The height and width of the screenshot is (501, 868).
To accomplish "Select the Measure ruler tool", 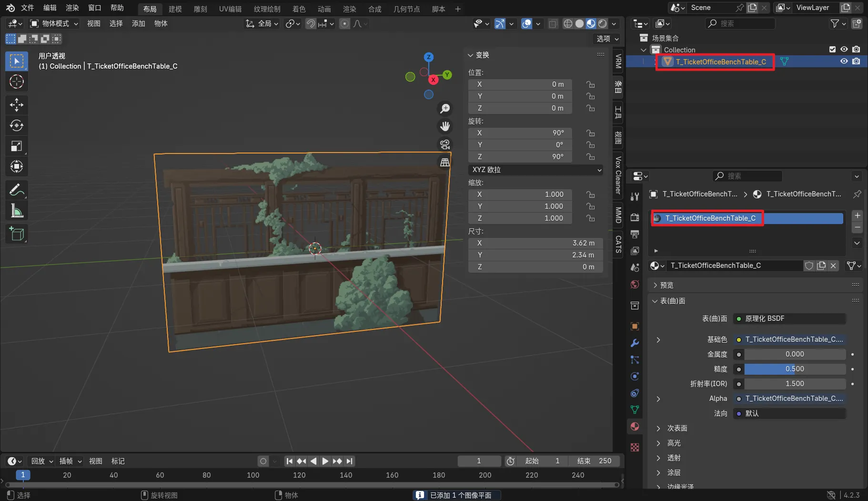I will pyautogui.click(x=17, y=211).
